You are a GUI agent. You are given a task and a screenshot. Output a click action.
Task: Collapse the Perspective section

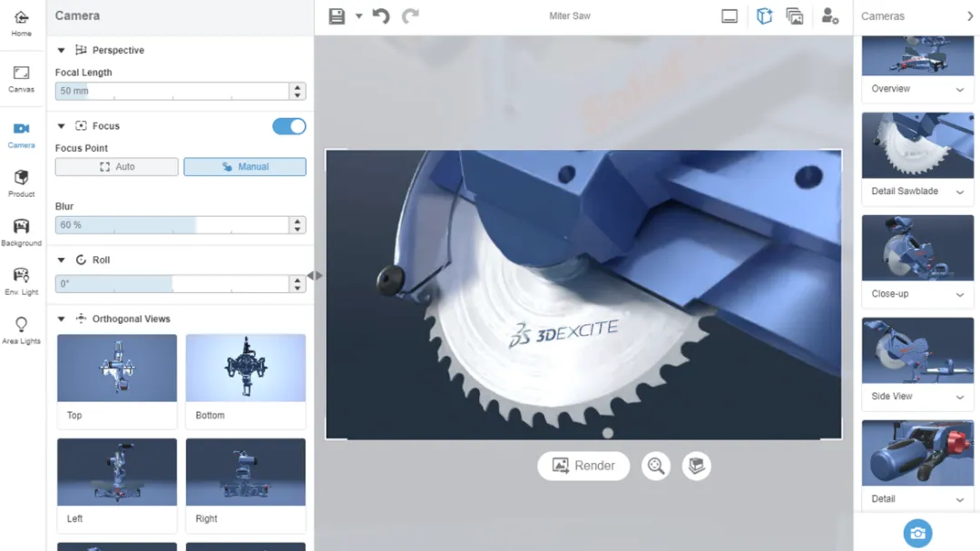pos(62,51)
